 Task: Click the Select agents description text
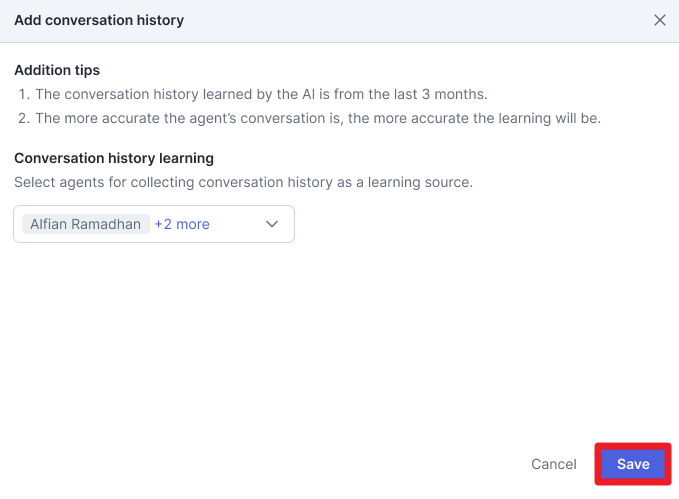[243, 182]
